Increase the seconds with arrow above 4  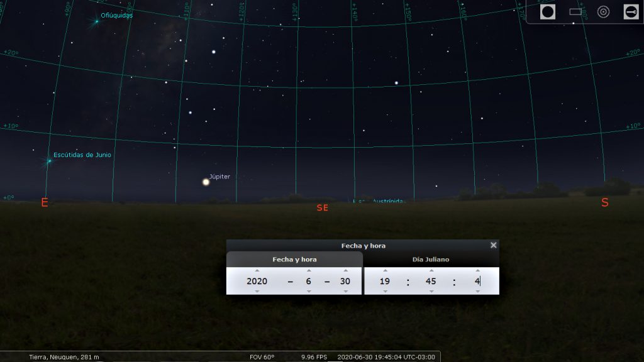coord(477,270)
